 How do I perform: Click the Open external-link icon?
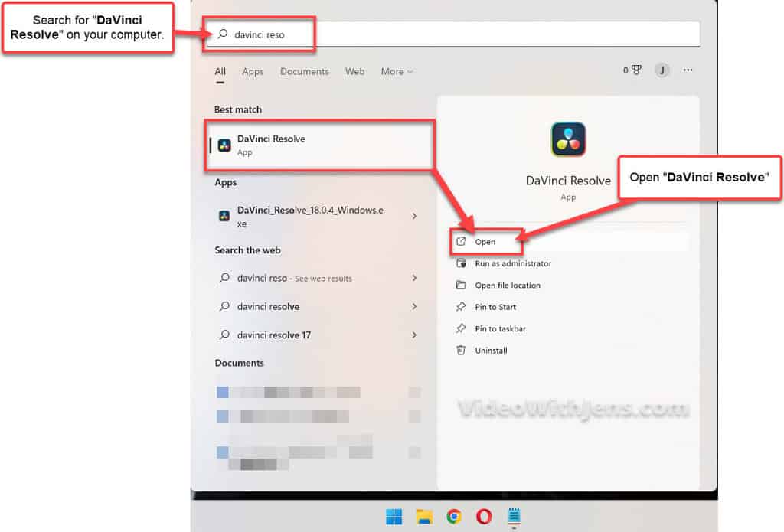(461, 241)
